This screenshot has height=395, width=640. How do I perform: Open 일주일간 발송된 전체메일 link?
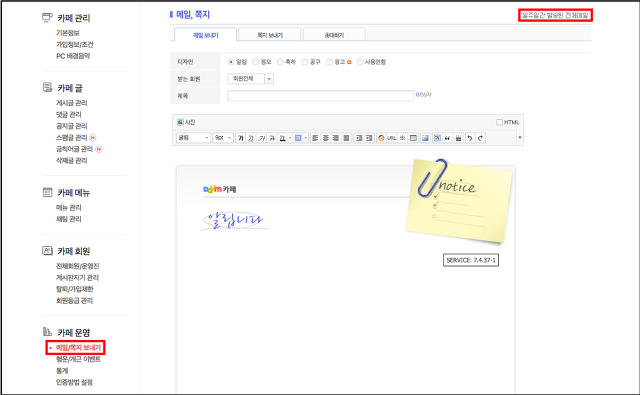[x=555, y=15]
